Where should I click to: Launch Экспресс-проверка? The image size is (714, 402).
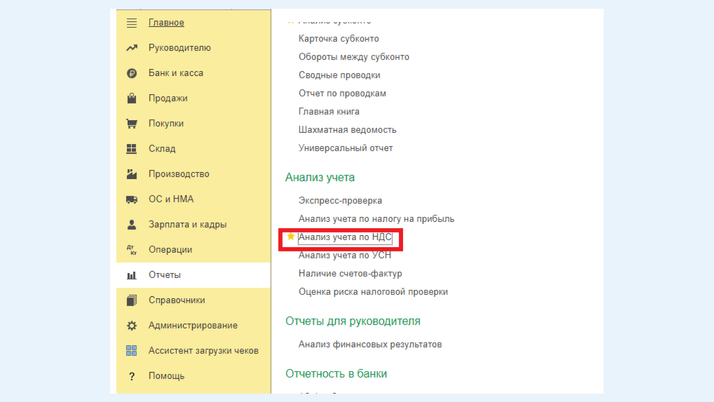(340, 201)
